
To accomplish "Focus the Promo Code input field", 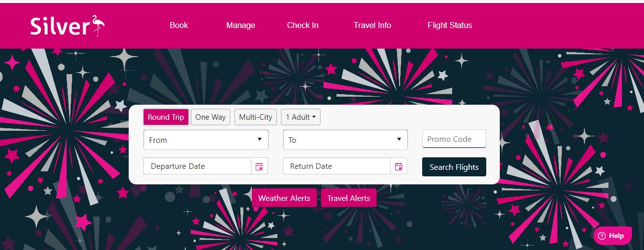I will pos(454,139).
